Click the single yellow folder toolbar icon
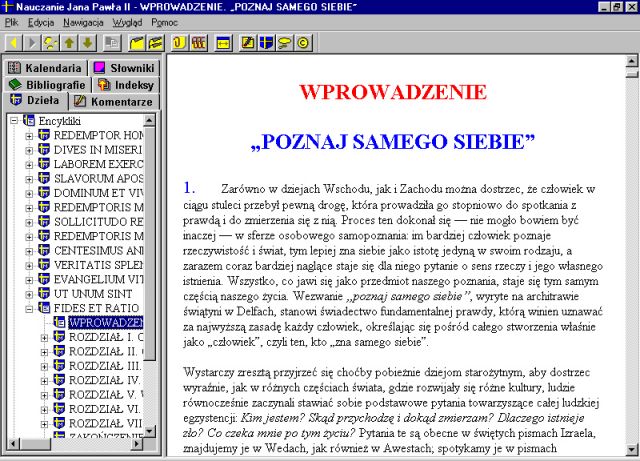This screenshot has width=640, height=461. [x=137, y=43]
